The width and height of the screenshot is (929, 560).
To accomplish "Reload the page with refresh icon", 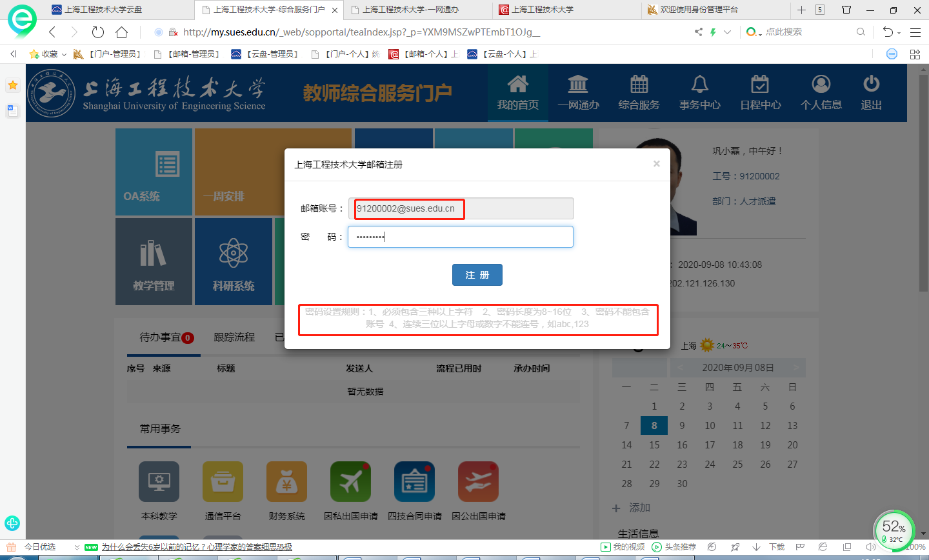I will click(98, 32).
